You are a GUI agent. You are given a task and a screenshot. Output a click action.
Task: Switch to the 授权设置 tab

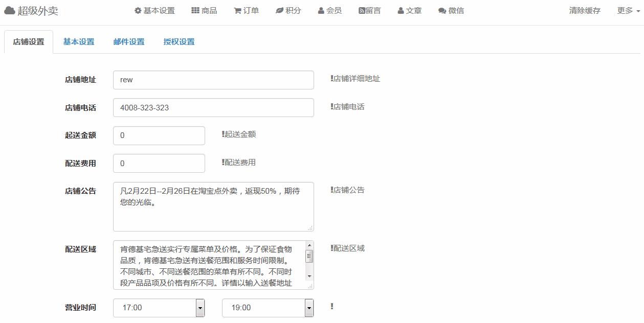[179, 42]
